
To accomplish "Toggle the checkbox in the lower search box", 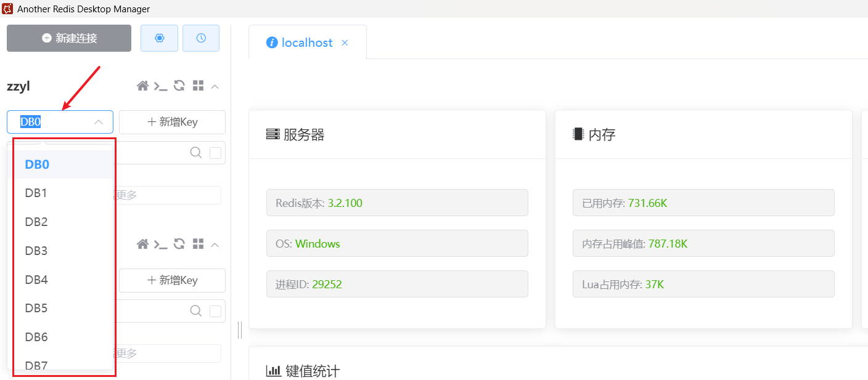I will click(x=215, y=311).
